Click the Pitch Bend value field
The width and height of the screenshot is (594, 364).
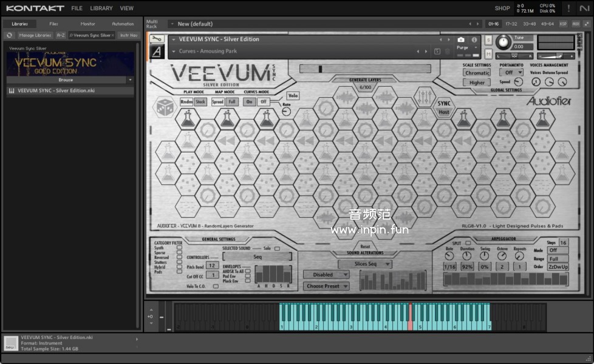tap(212, 266)
